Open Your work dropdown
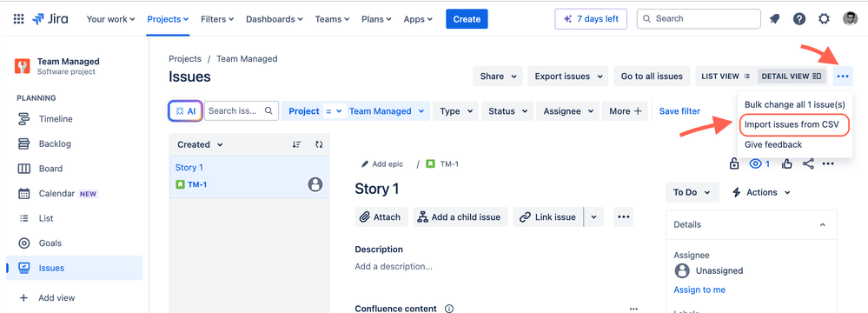868x313 pixels. click(x=110, y=19)
